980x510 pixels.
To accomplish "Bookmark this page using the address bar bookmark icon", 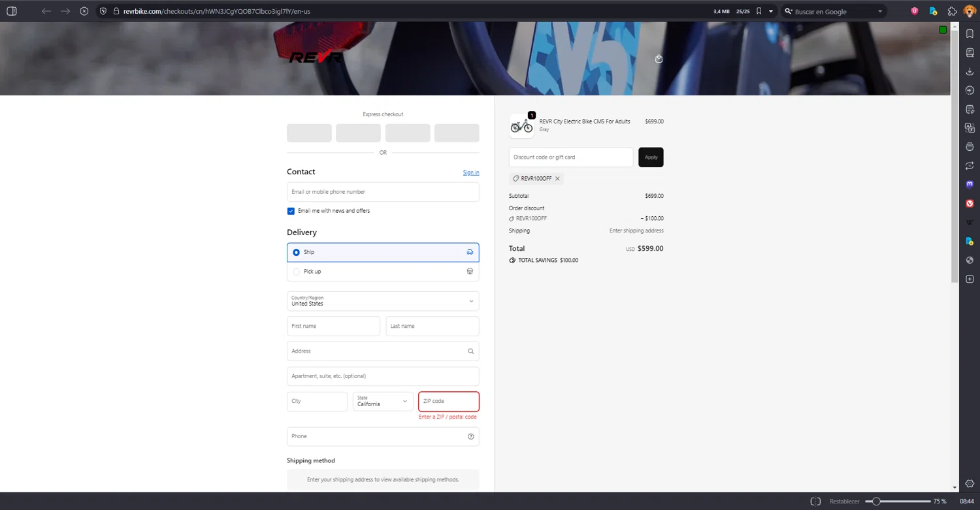I will tap(759, 11).
